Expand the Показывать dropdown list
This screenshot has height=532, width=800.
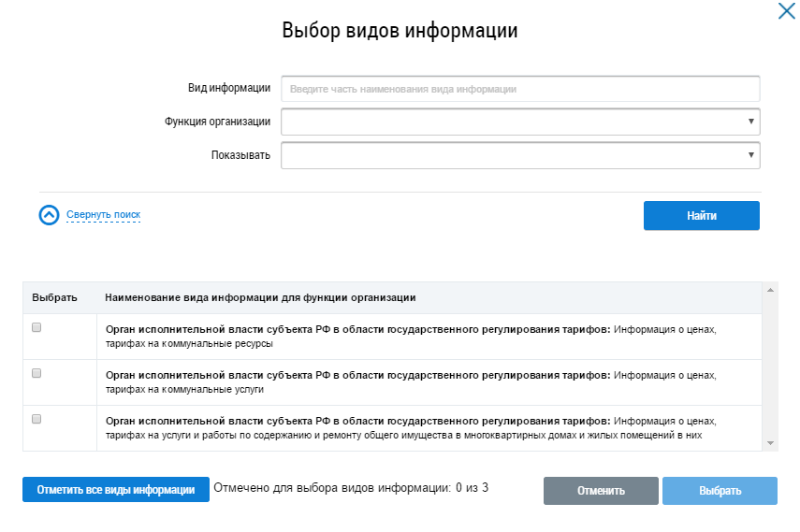tap(520, 155)
